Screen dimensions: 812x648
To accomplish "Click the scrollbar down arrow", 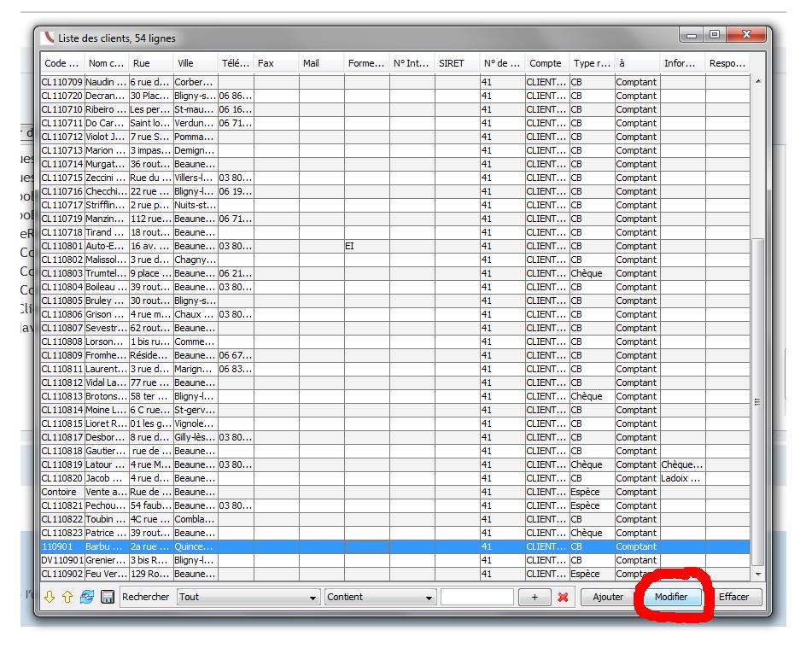I will pos(757,575).
